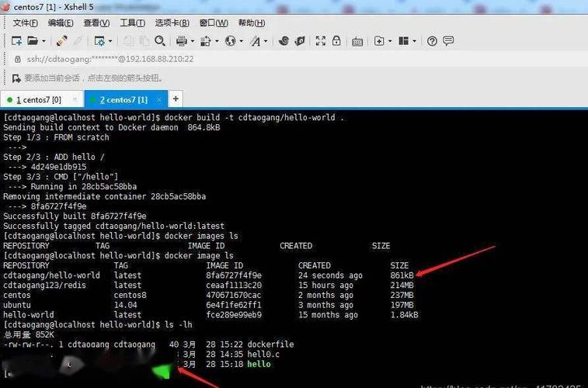Click the speech bubble feedback icon
Screen dimensions: 588x388
448,40
